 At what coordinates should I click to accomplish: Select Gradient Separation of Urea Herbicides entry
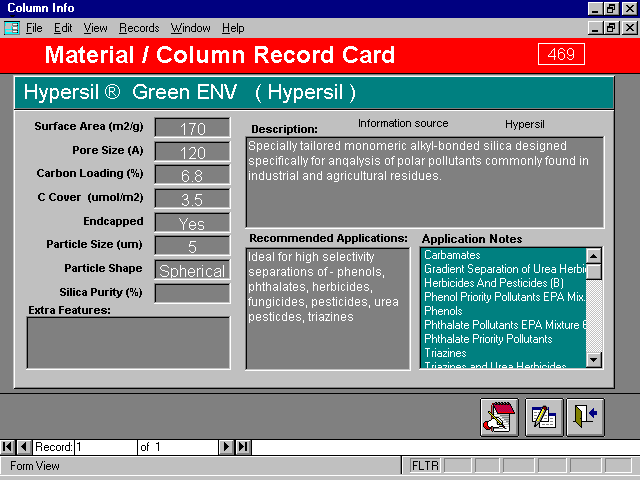pyautogui.click(x=505, y=269)
